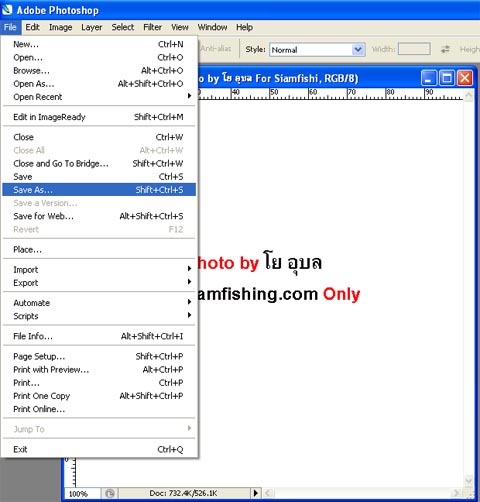Image resolution: width=480 pixels, height=502 pixels.
Task: Click the swap width and height icon
Action: pos(445,49)
